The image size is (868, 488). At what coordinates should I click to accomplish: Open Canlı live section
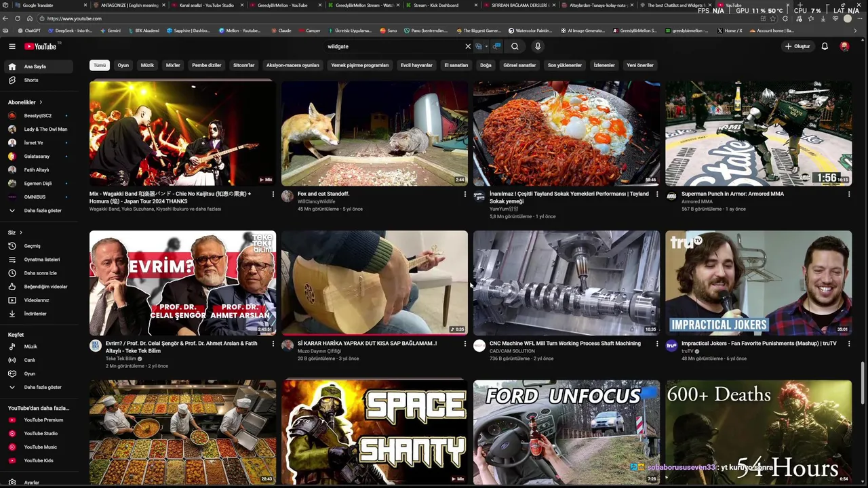point(39,360)
